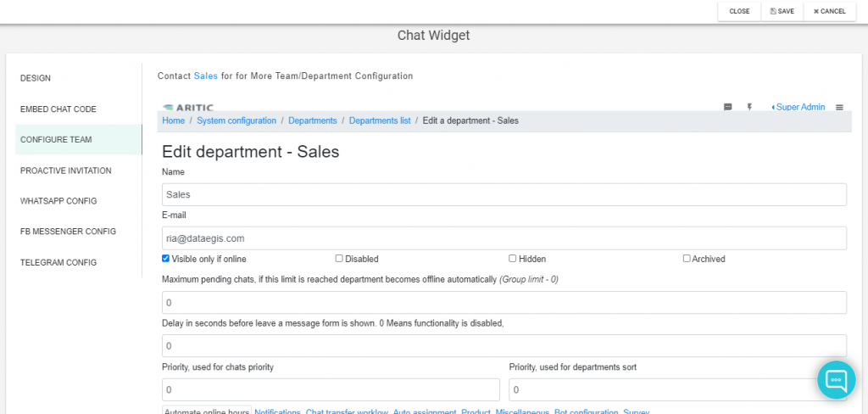Click the Chat Widget page title
The width and height of the screenshot is (868, 414).
click(x=433, y=36)
